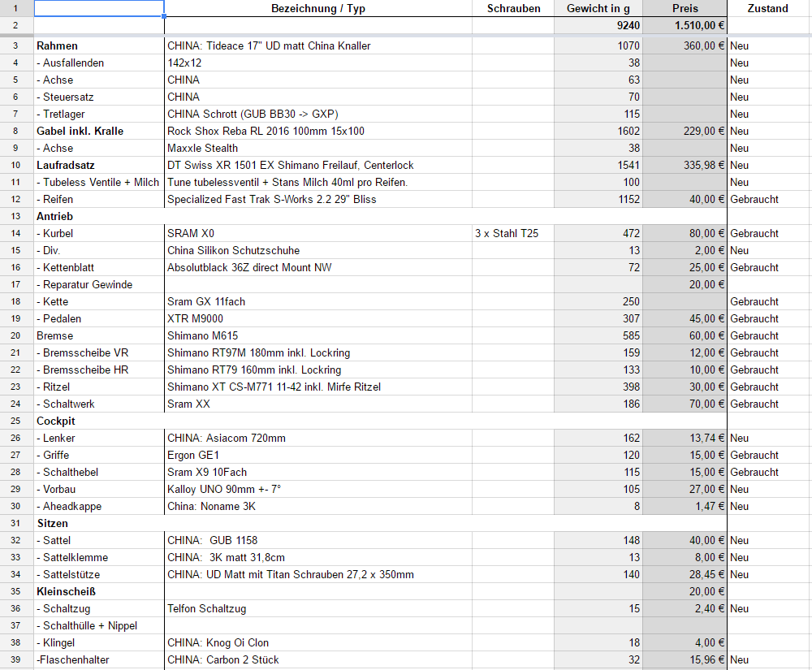The width and height of the screenshot is (812, 670).
Task: Click the 'Preis' header cell
Action: click(685, 8)
